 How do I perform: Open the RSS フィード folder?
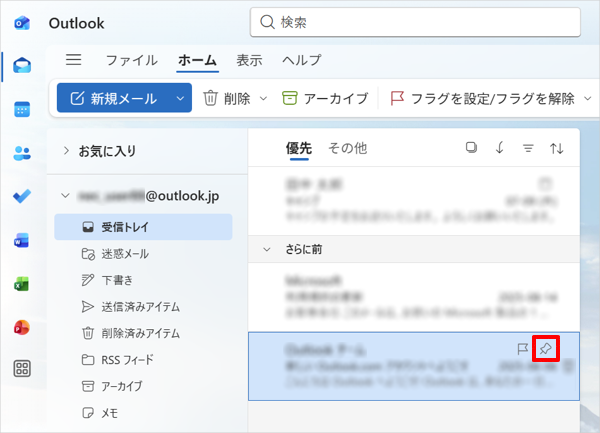143,360
